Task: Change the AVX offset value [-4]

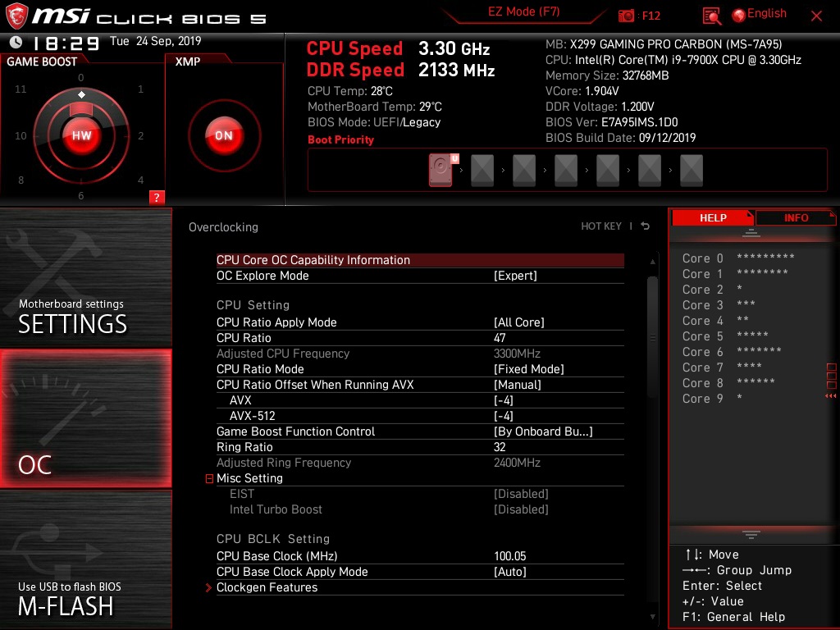Action: click(420, 400)
